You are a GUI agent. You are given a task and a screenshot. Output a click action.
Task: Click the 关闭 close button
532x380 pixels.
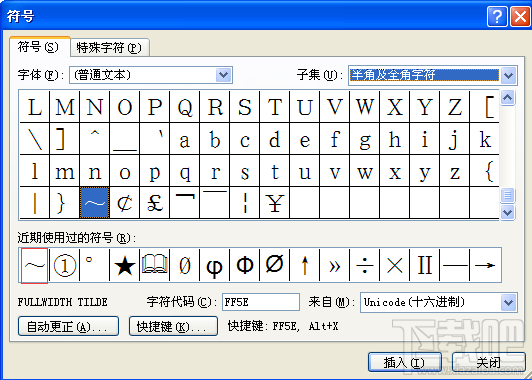coord(489,363)
